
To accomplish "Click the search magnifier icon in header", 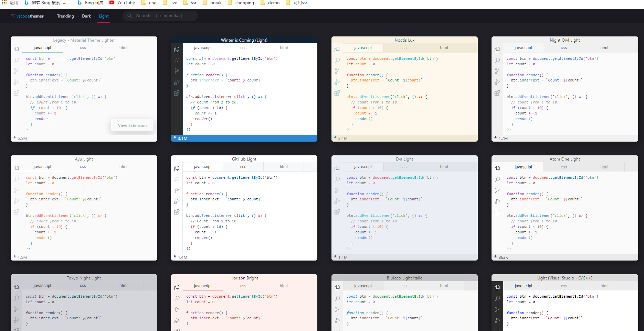I will pos(130,16).
